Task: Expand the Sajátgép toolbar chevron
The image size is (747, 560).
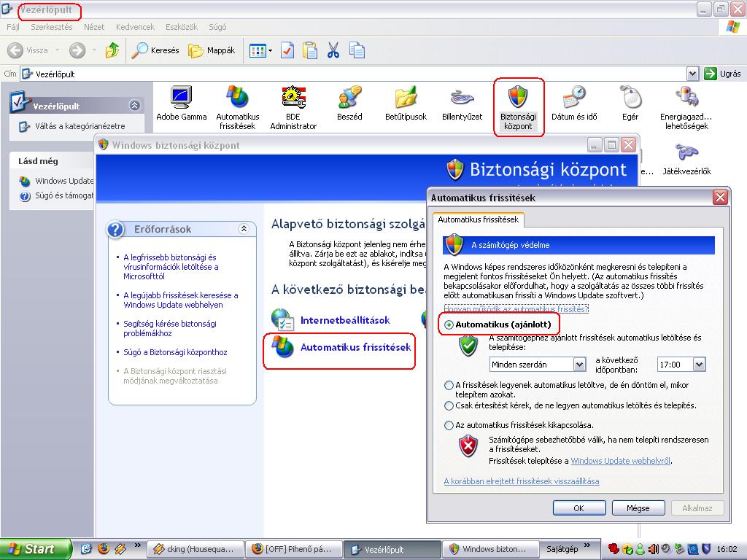Action: click(x=587, y=545)
